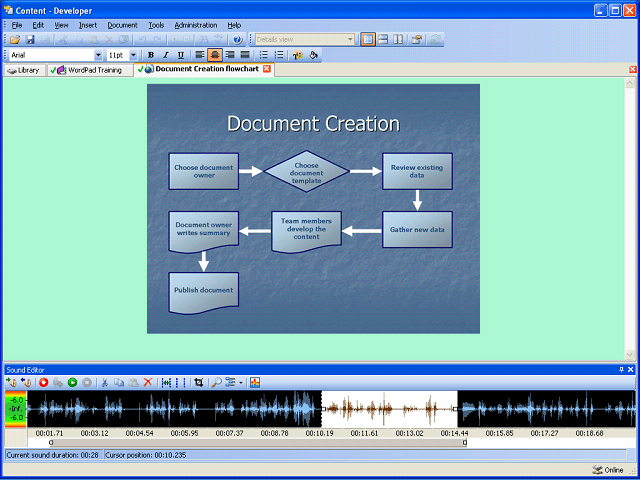Image resolution: width=640 pixels, height=480 pixels.
Task: Open the Document menu
Action: pyautogui.click(x=122, y=25)
